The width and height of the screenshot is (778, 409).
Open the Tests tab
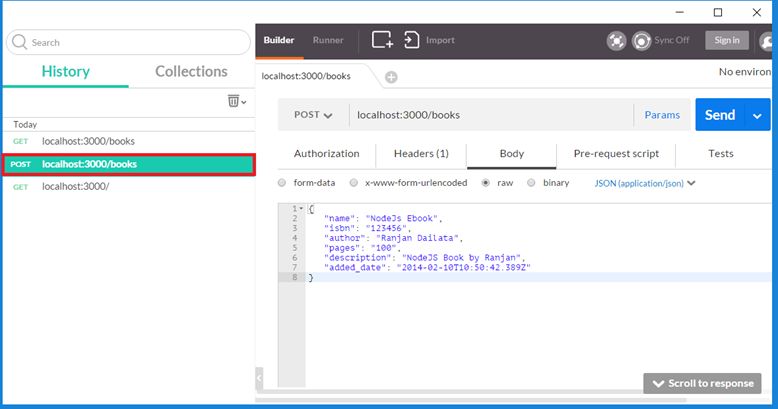720,154
